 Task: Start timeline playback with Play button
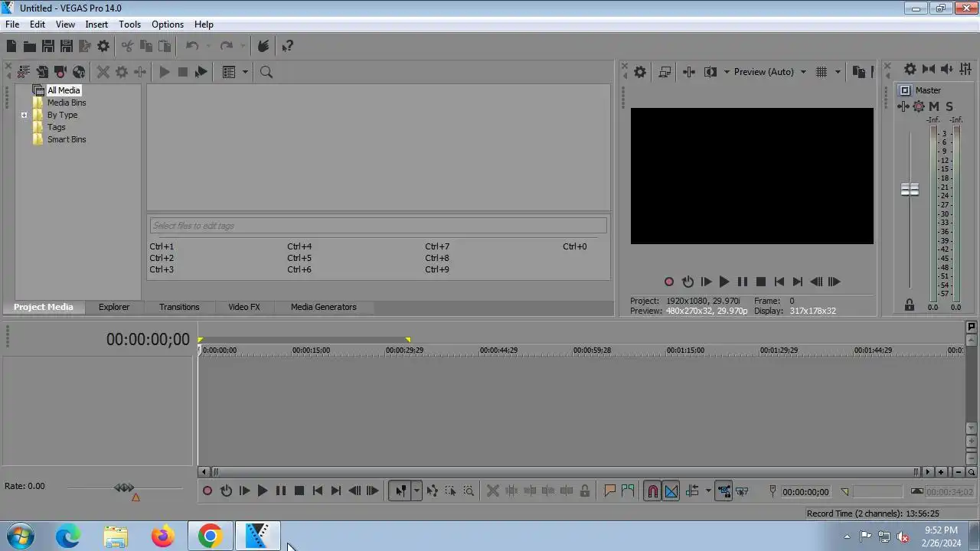coord(263,491)
